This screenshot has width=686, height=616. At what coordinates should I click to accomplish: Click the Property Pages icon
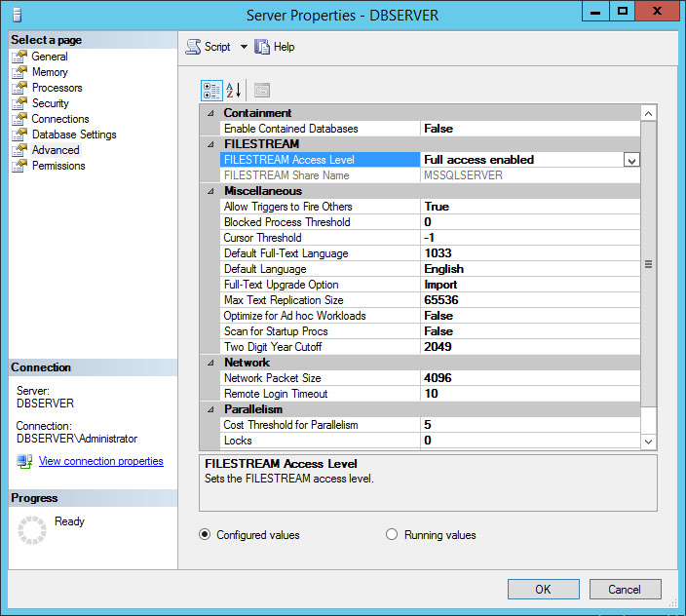point(262,90)
